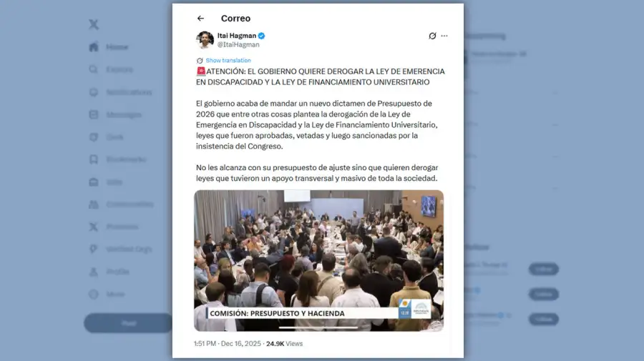Open the post's three-dot more menu
The image size is (644, 361).
coord(444,36)
